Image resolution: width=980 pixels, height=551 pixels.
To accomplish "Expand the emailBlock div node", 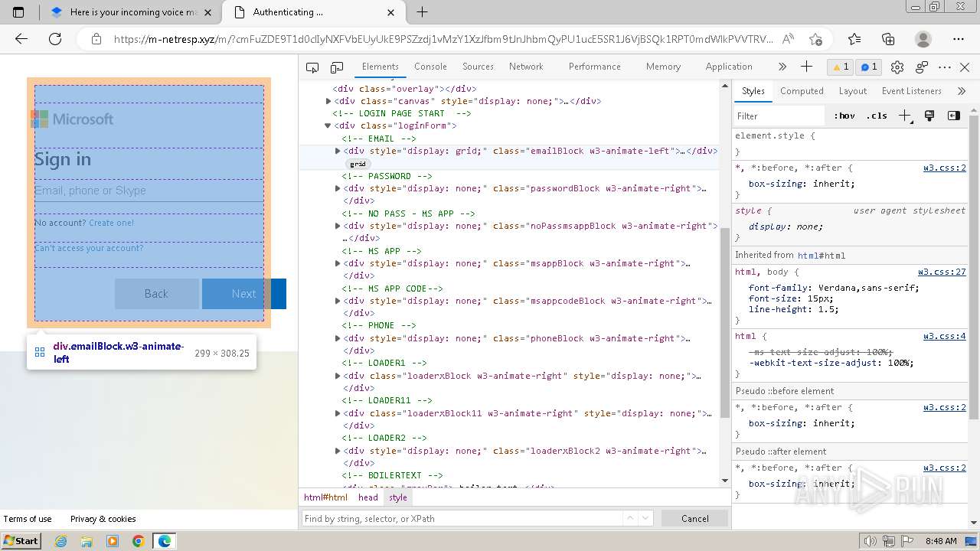I will [x=338, y=151].
